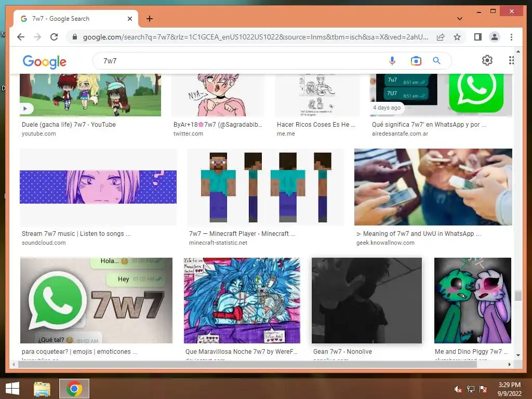Open the Minecraft Steve skin thumbnail

[265, 187]
